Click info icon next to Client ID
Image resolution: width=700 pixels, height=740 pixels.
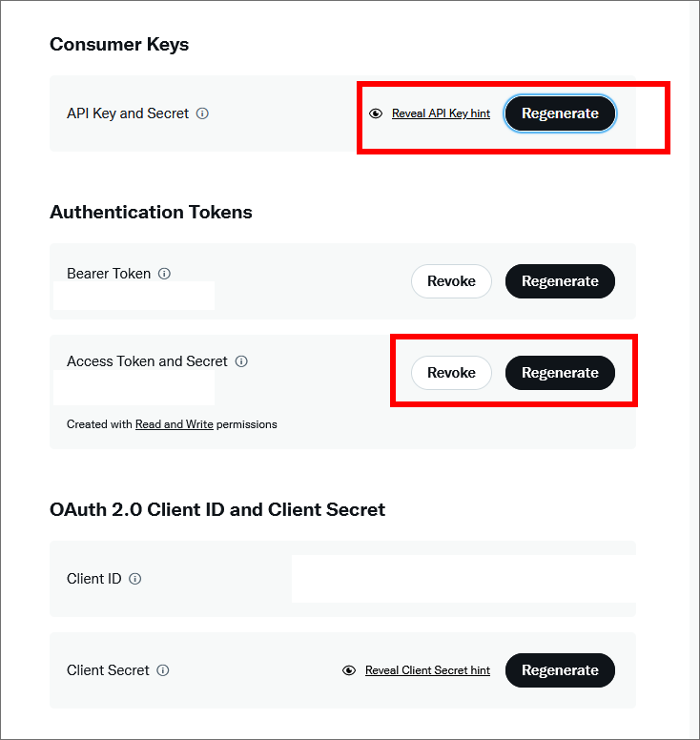coord(135,579)
